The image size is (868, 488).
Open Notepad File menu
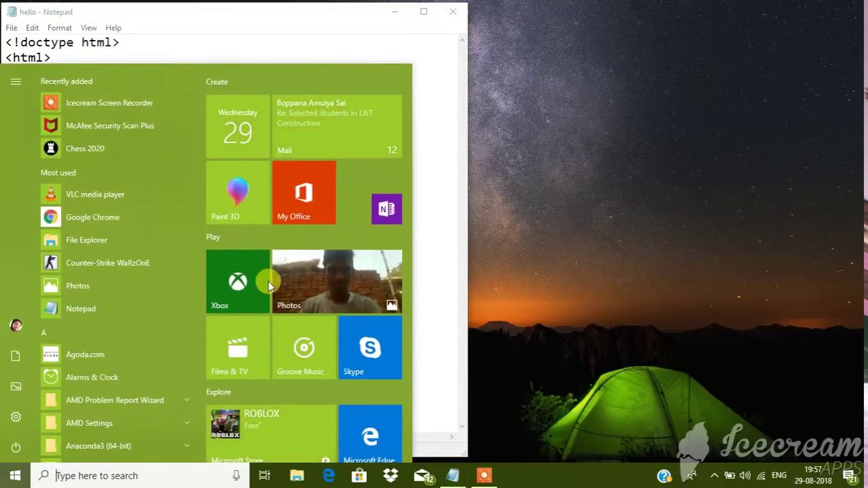pyautogui.click(x=12, y=28)
